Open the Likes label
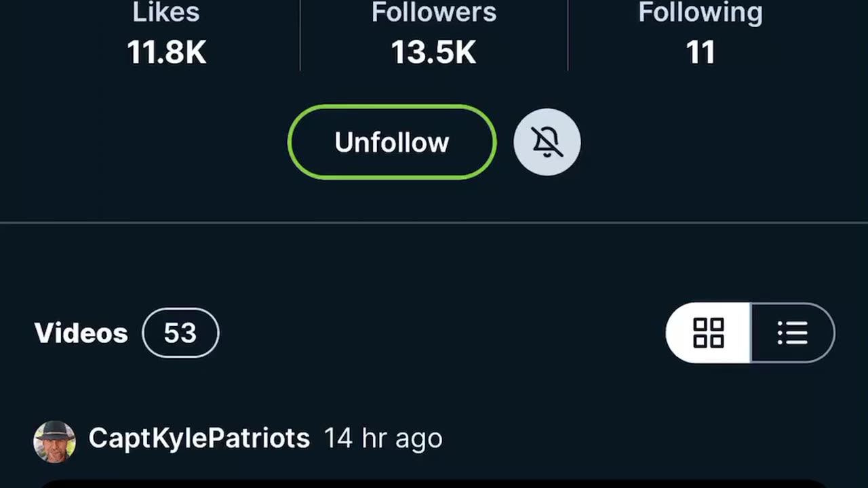The width and height of the screenshot is (868, 488). click(x=166, y=12)
